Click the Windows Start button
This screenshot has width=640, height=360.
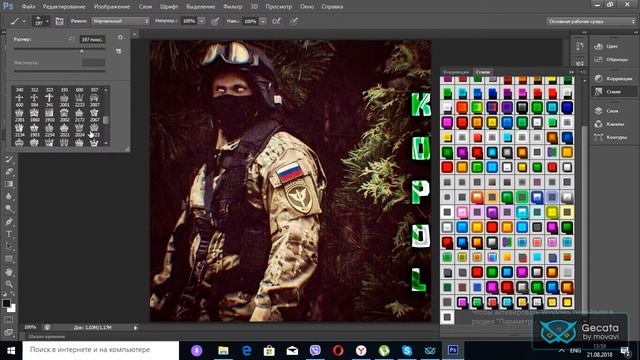coord(11,351)
